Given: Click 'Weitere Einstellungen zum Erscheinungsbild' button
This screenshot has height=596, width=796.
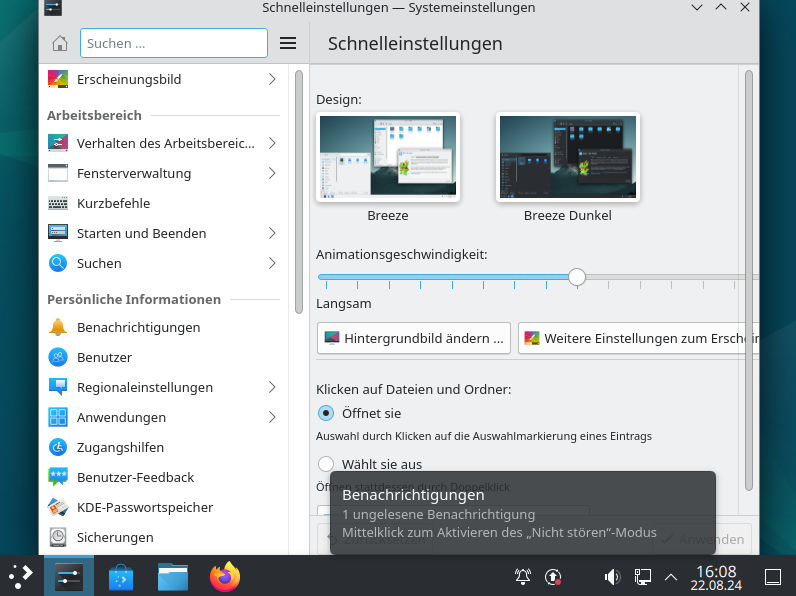Looking at the screenshot, I should 638,338.
